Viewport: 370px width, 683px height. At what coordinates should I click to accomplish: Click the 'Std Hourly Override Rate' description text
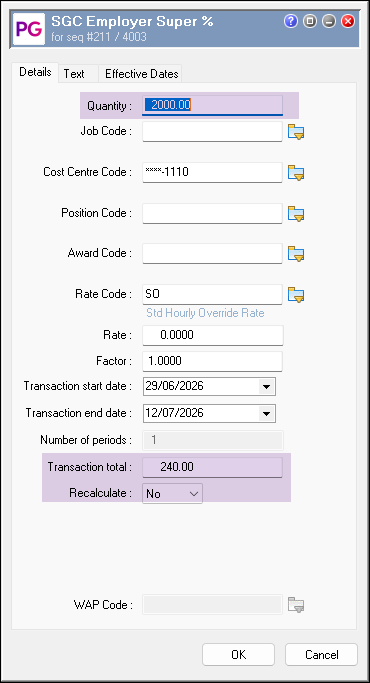(205, 313)
